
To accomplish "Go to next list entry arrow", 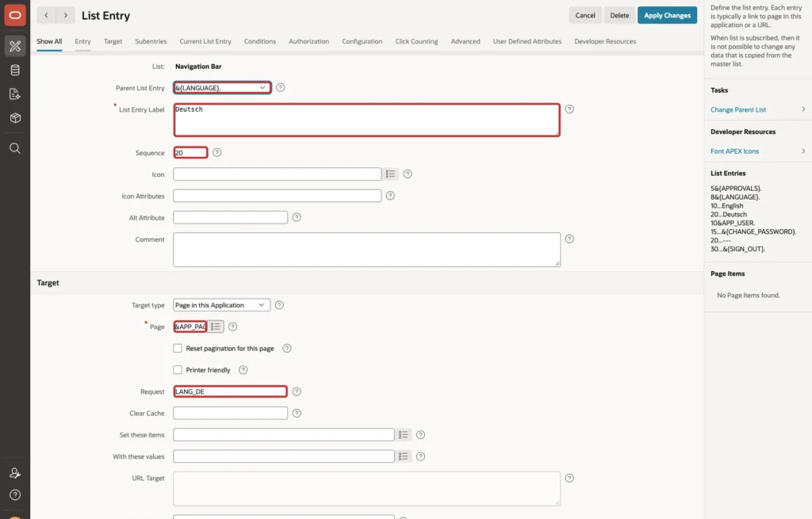I will pos(65,16).
